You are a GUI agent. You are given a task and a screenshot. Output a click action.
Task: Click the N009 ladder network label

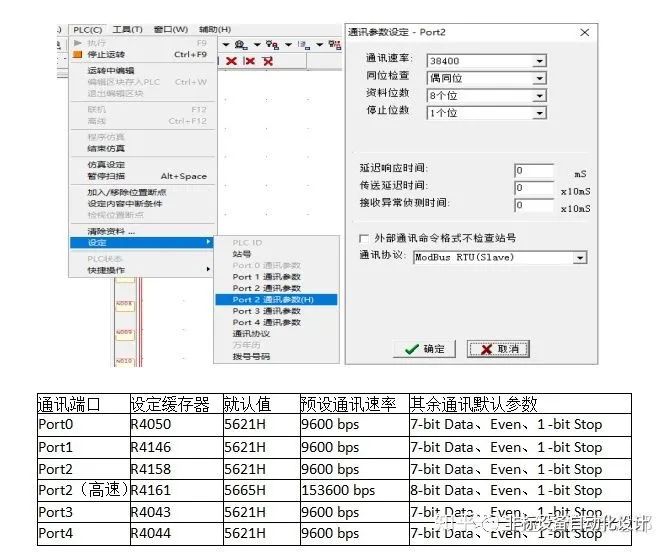point(124,335)
